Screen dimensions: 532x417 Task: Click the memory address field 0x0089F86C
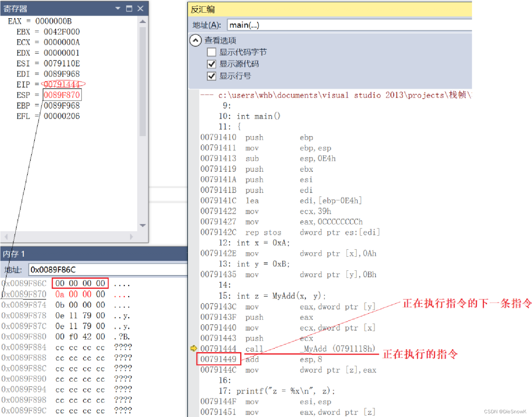tap(108, 270)
